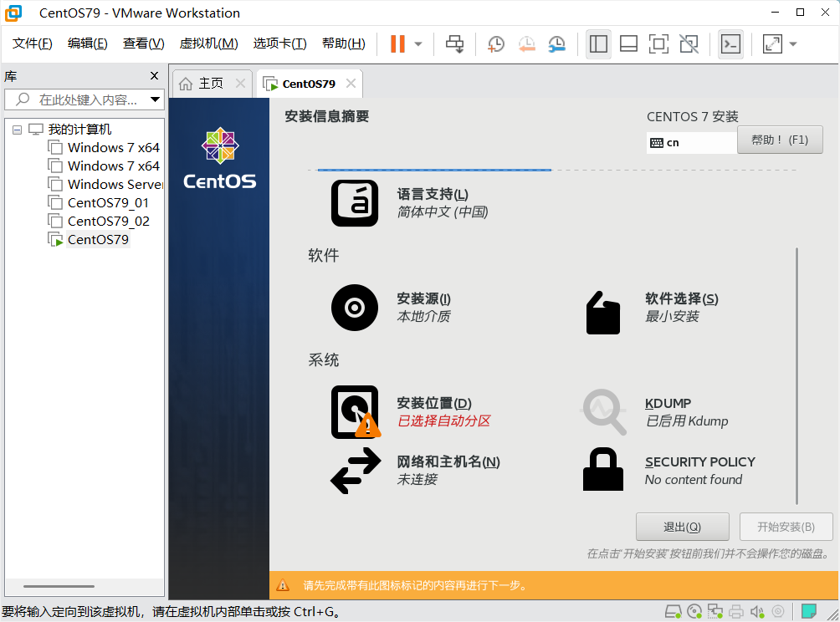
Task: Open 语言支持(L) language settings
Action: (410, 203)
